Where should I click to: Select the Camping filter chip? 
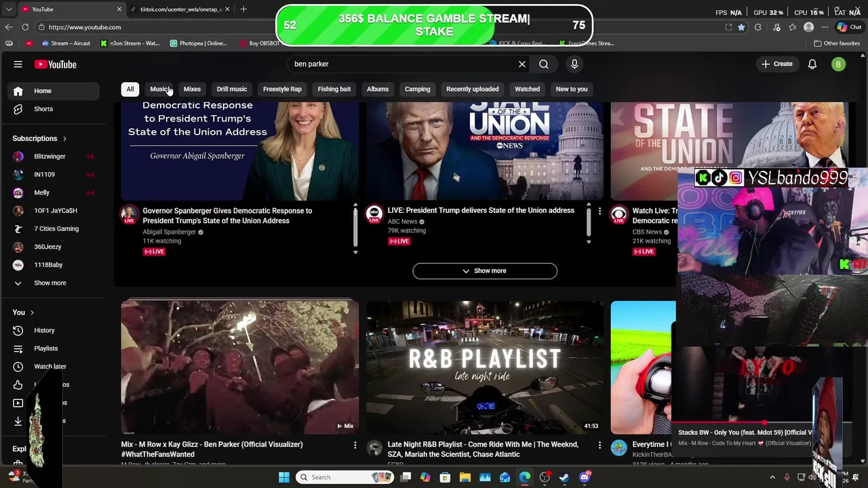418,89
